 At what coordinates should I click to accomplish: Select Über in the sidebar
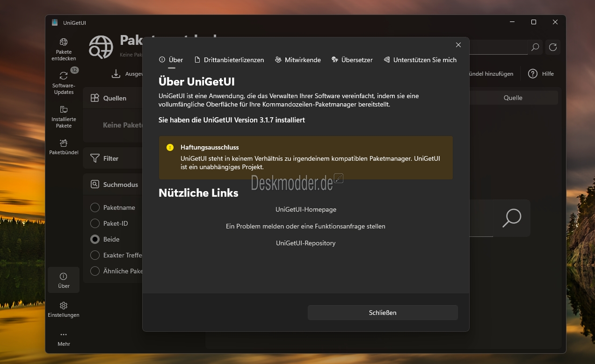point(64,280)
